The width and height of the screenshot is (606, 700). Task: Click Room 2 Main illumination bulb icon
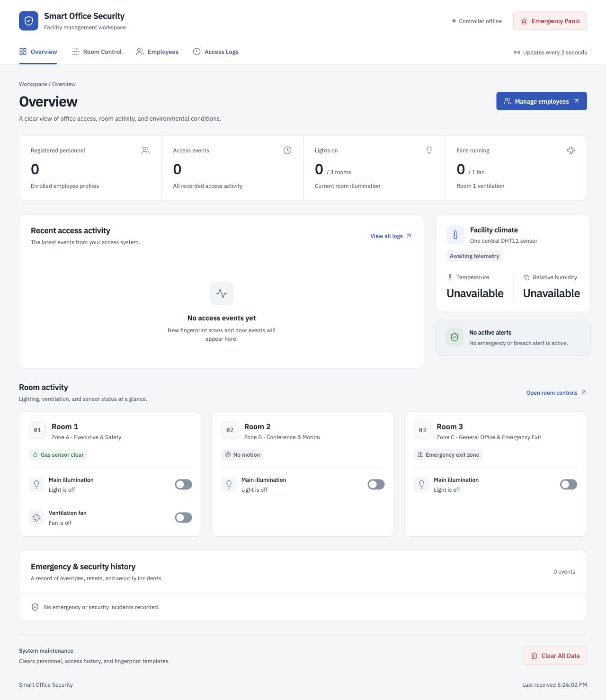(x=229, y=485)
